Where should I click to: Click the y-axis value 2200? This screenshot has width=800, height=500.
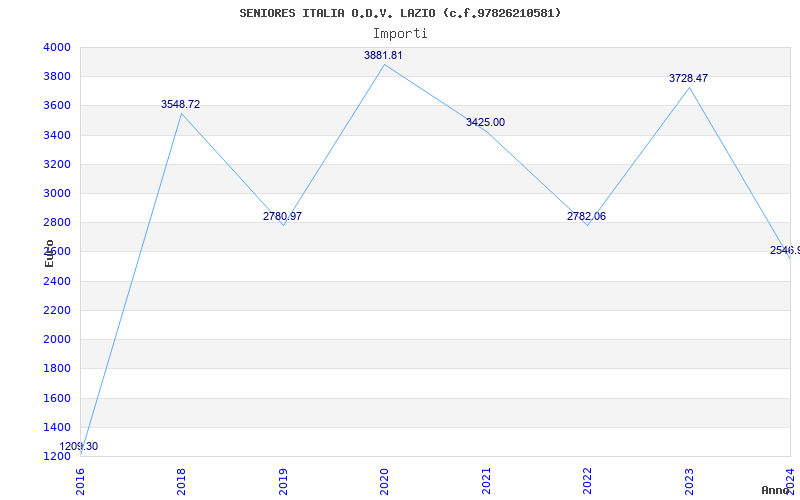point(57,311)
